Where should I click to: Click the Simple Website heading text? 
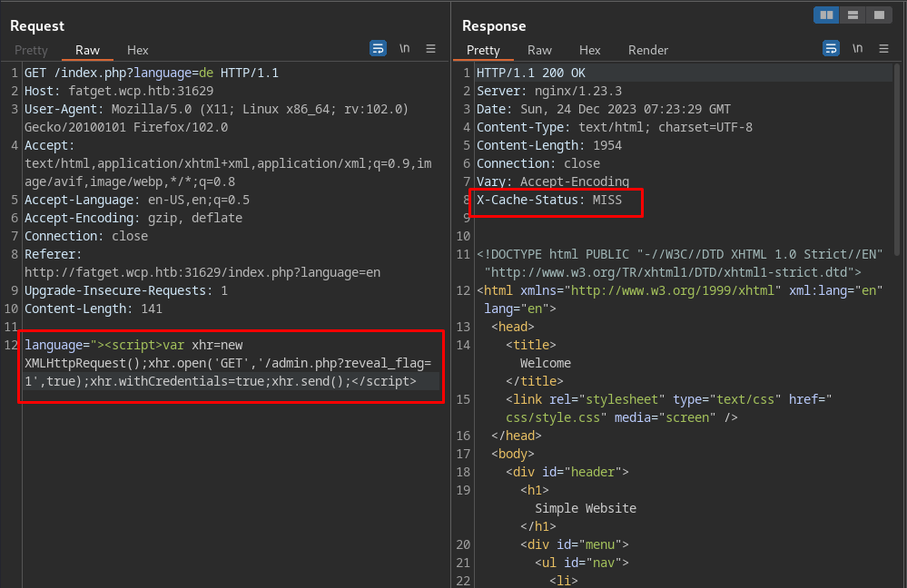pos(586,508)
